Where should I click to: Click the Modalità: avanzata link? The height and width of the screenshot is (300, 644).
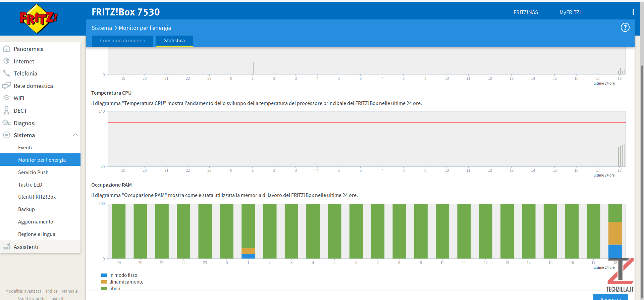[23, 291]
